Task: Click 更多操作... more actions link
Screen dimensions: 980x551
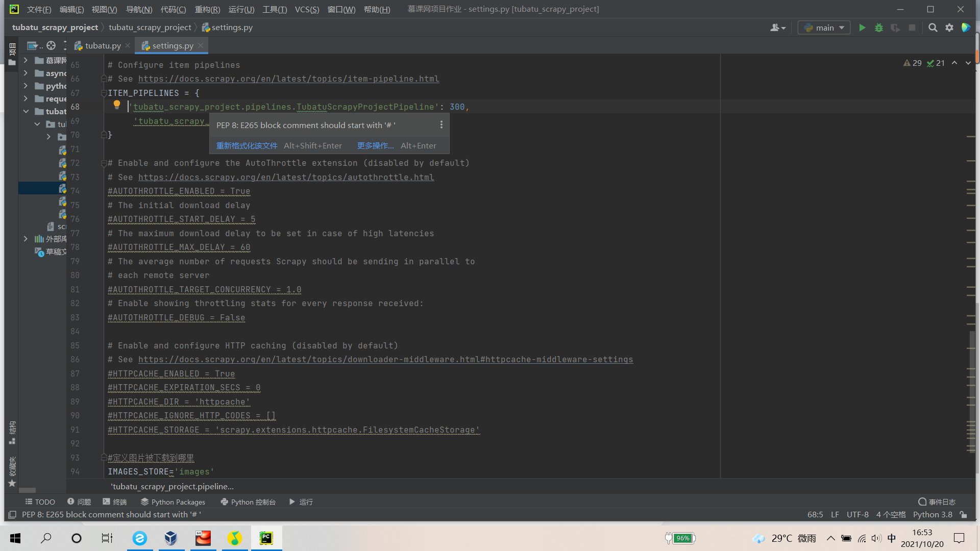Action: coord(375,146)
